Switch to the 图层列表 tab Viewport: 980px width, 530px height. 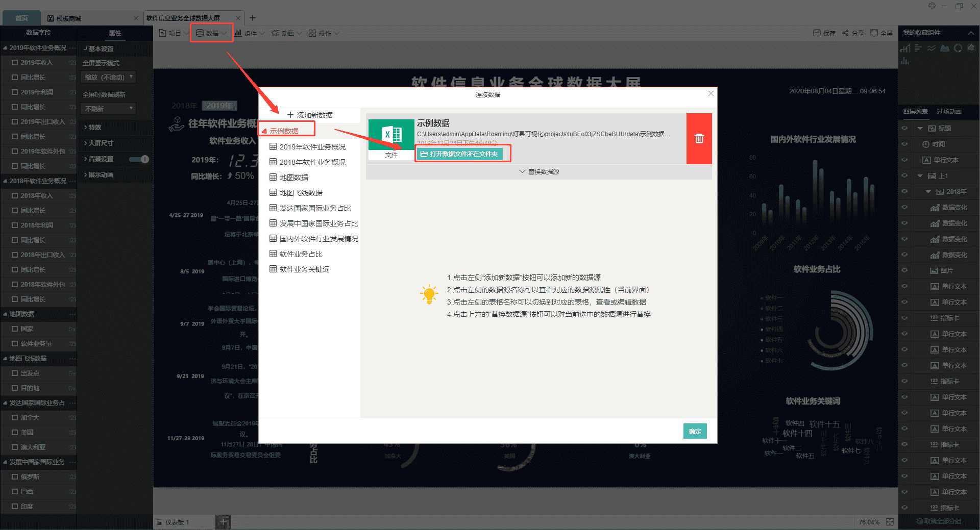pyautogui.click(x=915, y=112)
